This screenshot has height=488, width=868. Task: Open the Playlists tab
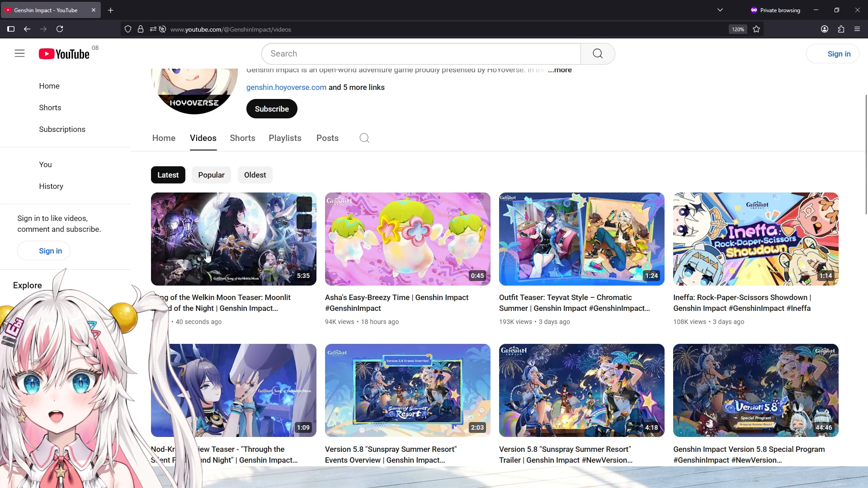coord(285,138)
